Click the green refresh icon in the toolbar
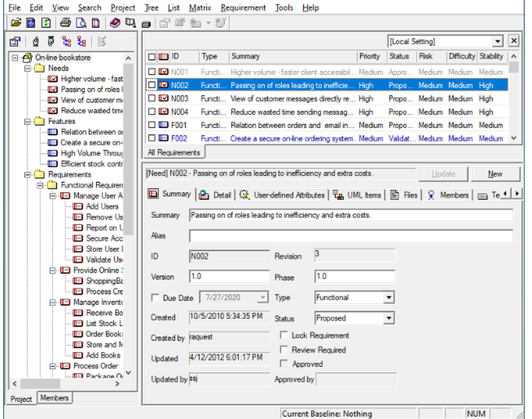The image size is (532, 419). 46,23
